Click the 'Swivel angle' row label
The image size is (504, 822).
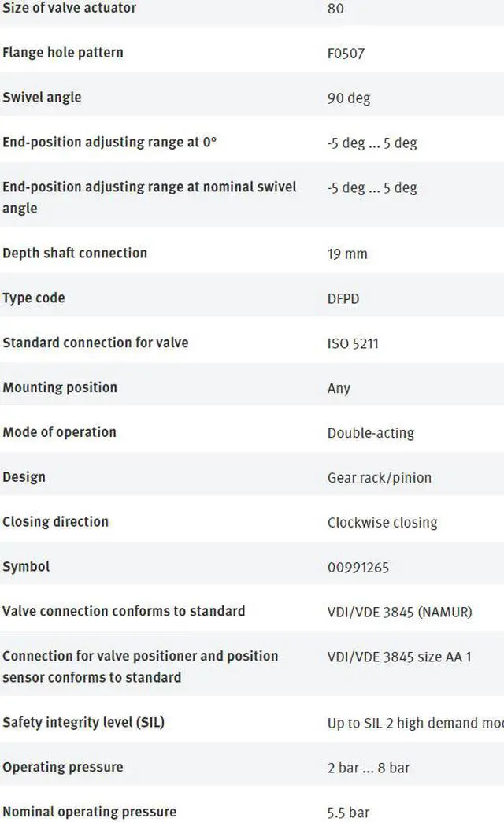tap(42, 98)
